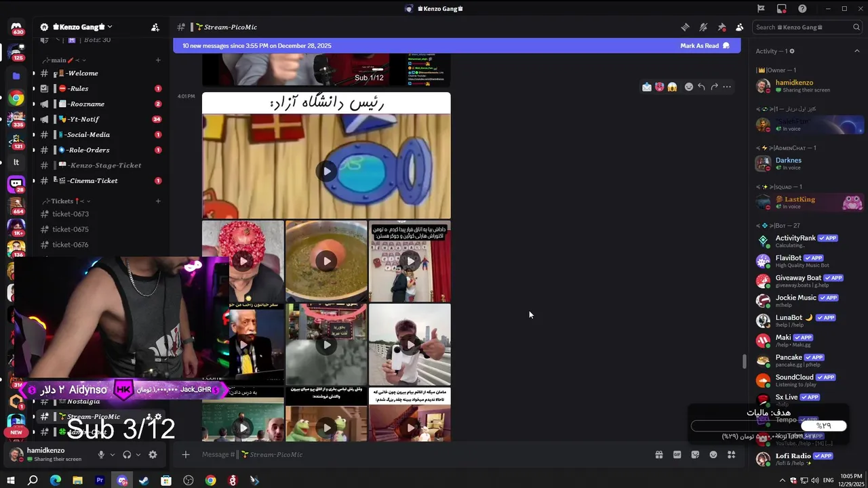
Task: Open the -Rules channel
Action: tap(100, 89)
